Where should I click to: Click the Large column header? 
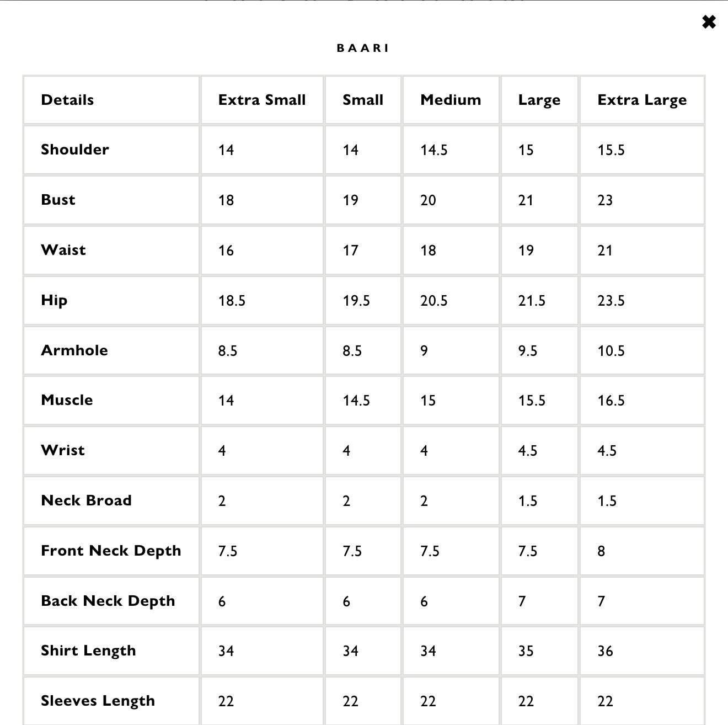pos(539,100)
